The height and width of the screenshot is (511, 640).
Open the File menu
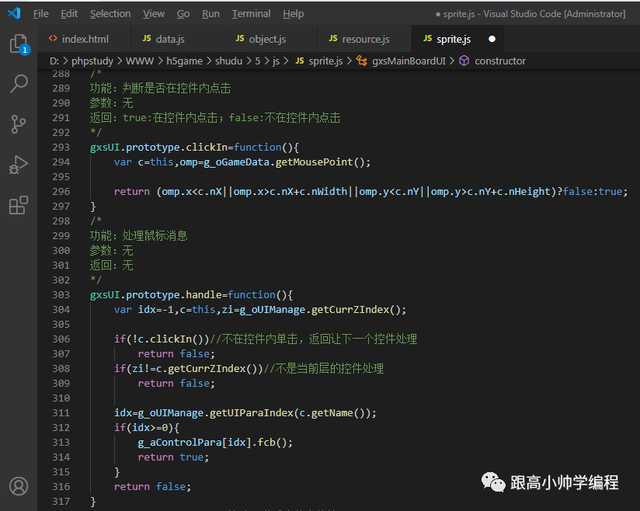(40, 14)
